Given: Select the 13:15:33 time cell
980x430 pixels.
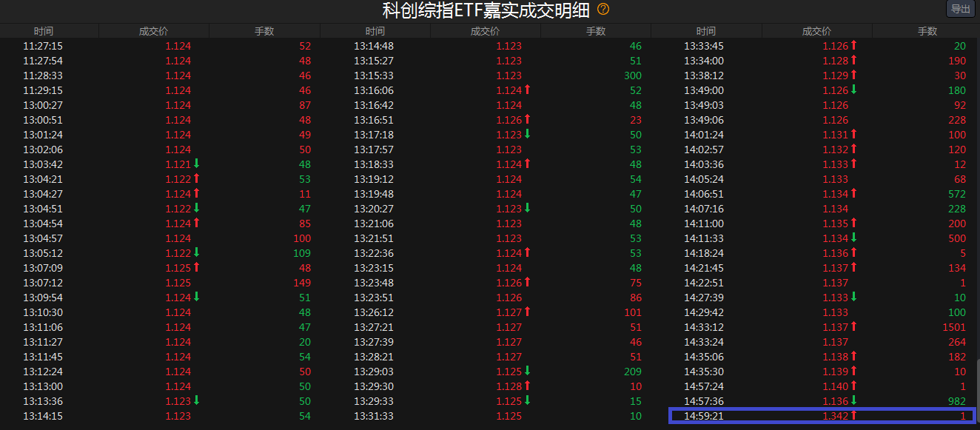Looking at the screenshot, I should click(x=374, y=75).
